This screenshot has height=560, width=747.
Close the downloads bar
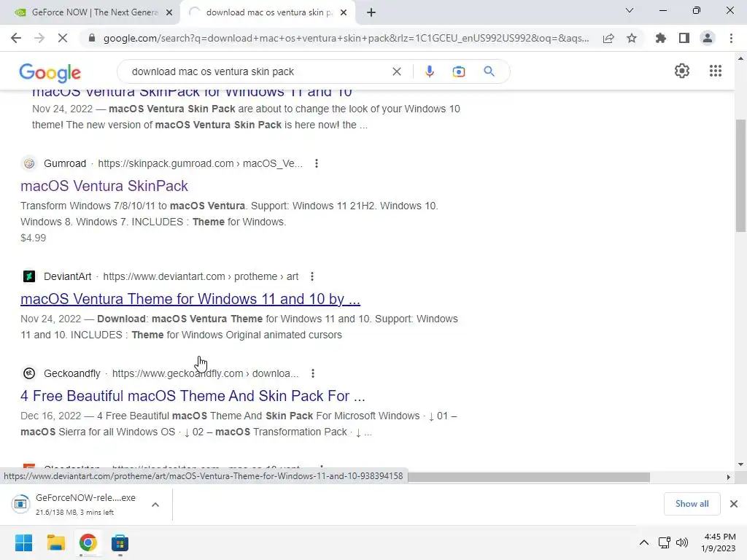point(734,504)
